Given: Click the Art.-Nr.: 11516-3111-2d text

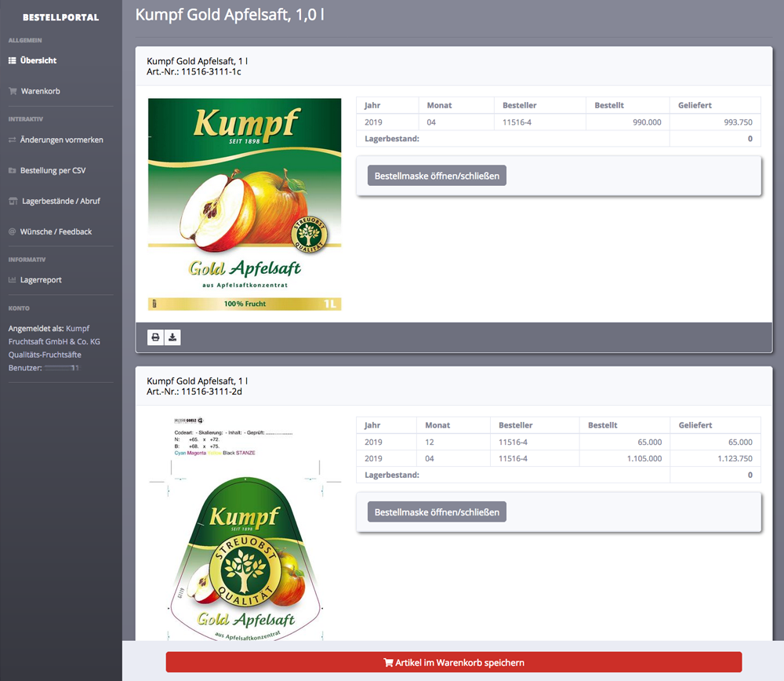Looking at the screenshot, I should (x=194, y=391).
